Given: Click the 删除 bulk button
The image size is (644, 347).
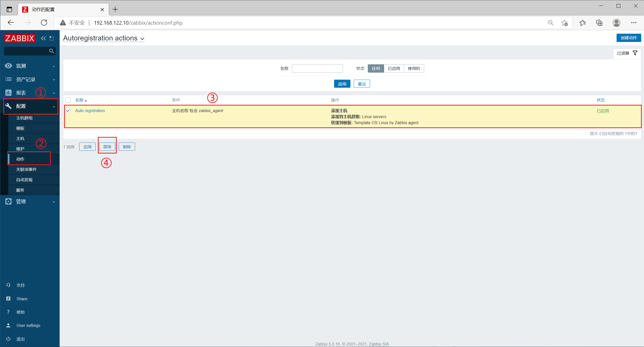Looking at the screenshot, I should (x=127, y=147).
